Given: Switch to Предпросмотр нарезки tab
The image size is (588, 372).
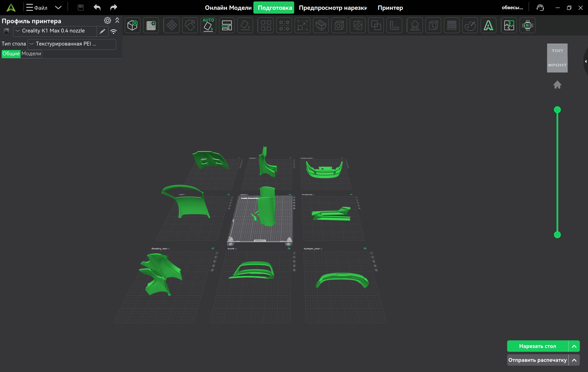Looking at the screenshot, I should (333, 8).
